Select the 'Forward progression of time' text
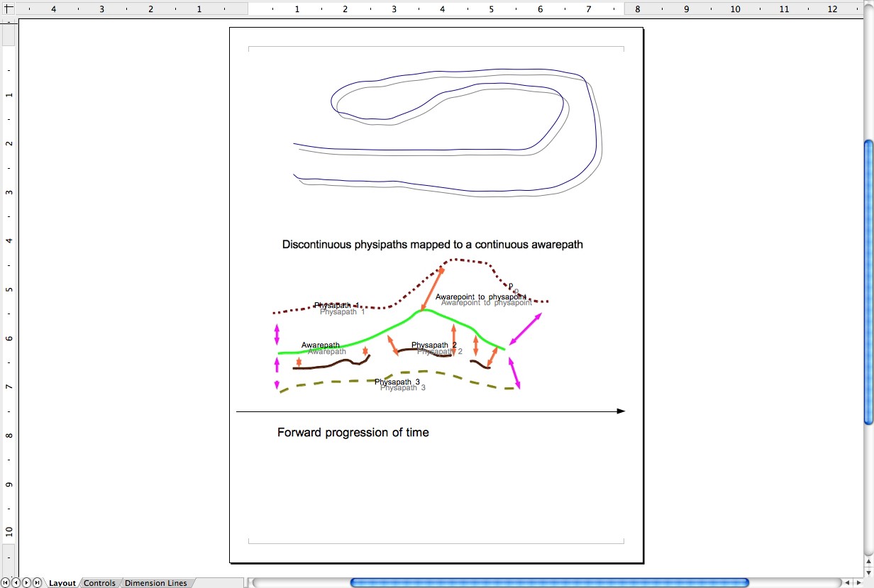Viewport: 874px width, 588px height. [x=353, y=433]
